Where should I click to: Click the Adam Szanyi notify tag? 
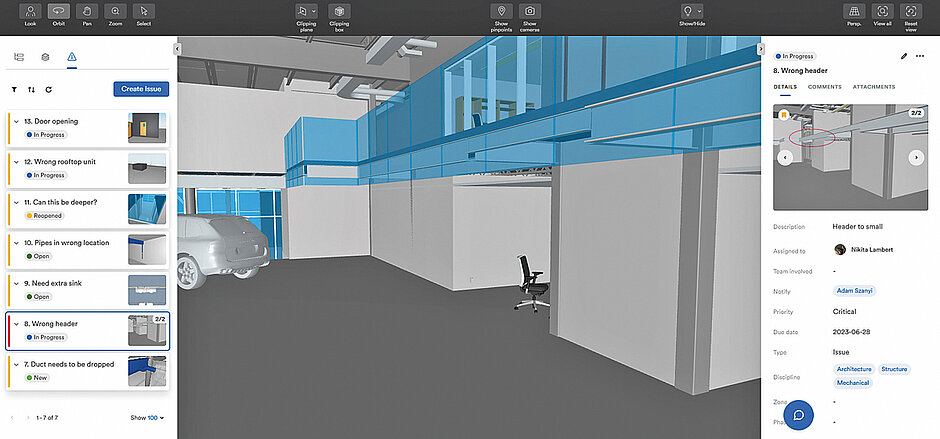click(x=853, y=290)
